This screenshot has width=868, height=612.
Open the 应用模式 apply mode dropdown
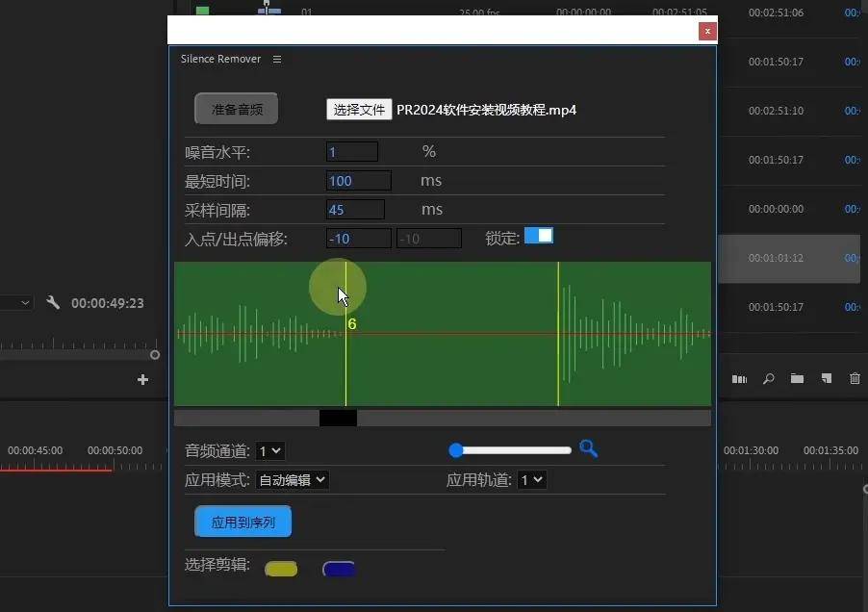coord(293,480)
